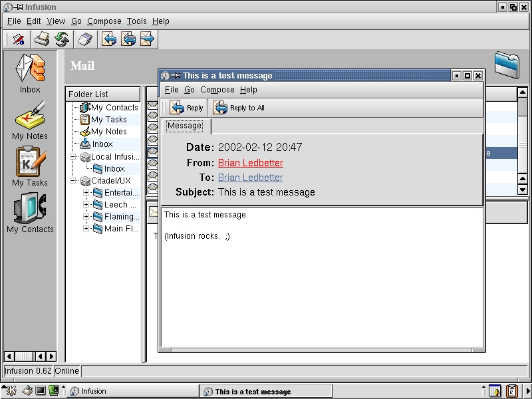Image resolution: width=532 pixels, height=399 pixels.
Task: Open the Help menu in the message window
Action: [248, 90]
